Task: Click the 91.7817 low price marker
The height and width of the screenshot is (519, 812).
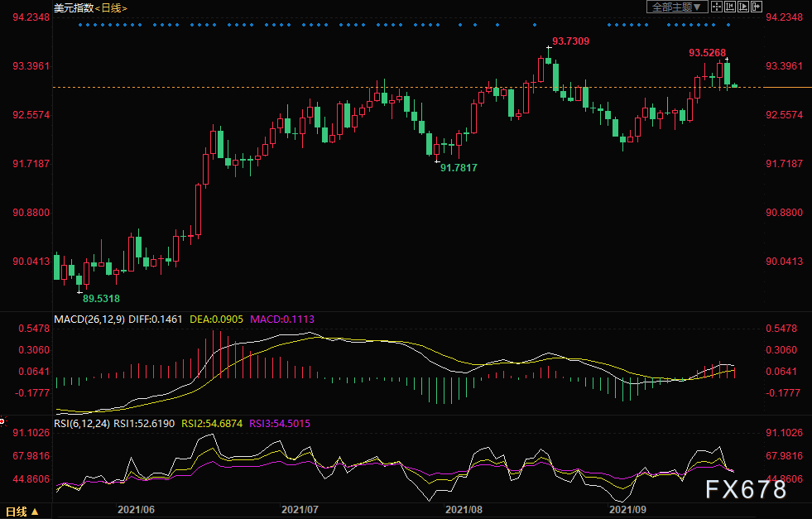Action: (459, 167)
